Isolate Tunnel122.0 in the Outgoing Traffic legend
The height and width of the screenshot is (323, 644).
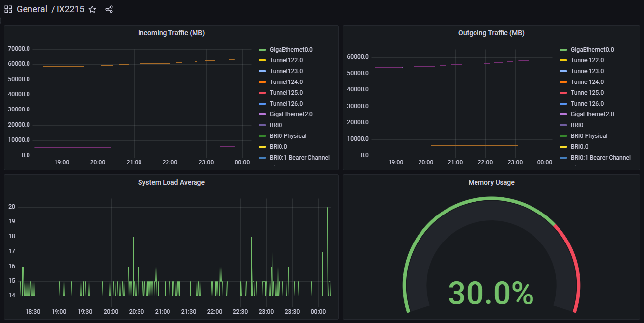tap(587, 60)
